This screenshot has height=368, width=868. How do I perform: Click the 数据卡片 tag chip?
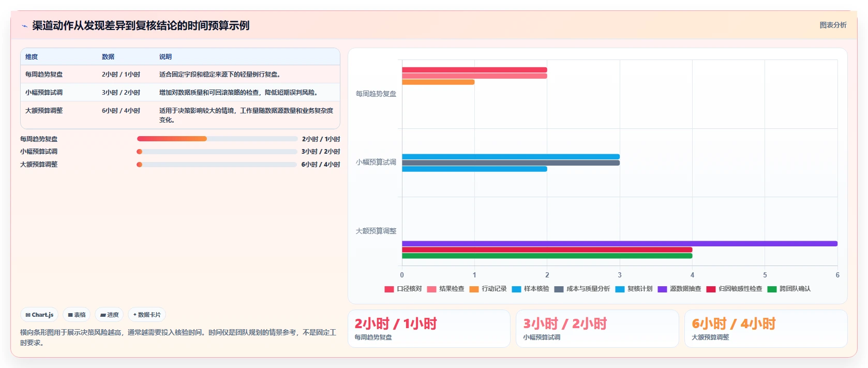tap(147, 315)
